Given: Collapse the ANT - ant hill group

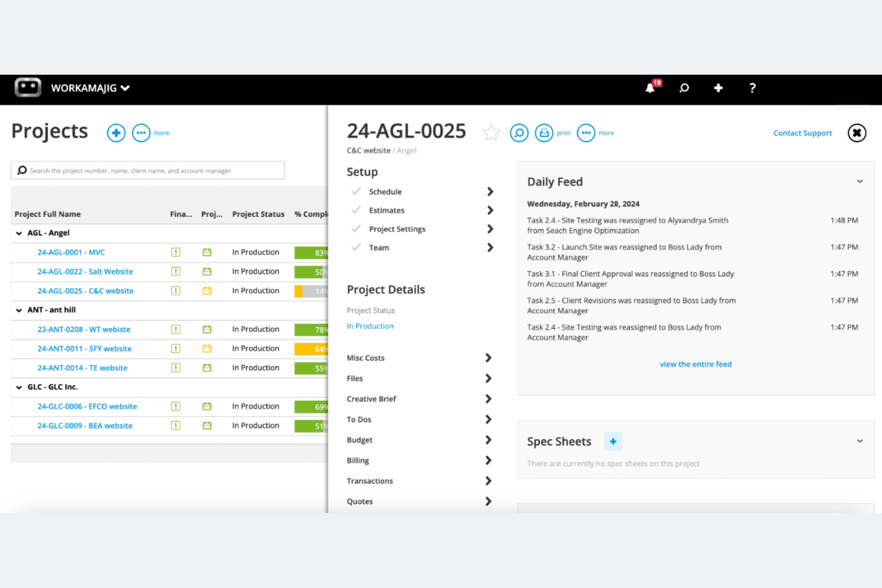Looking at the screenshot, I should (x=19, y=310).
